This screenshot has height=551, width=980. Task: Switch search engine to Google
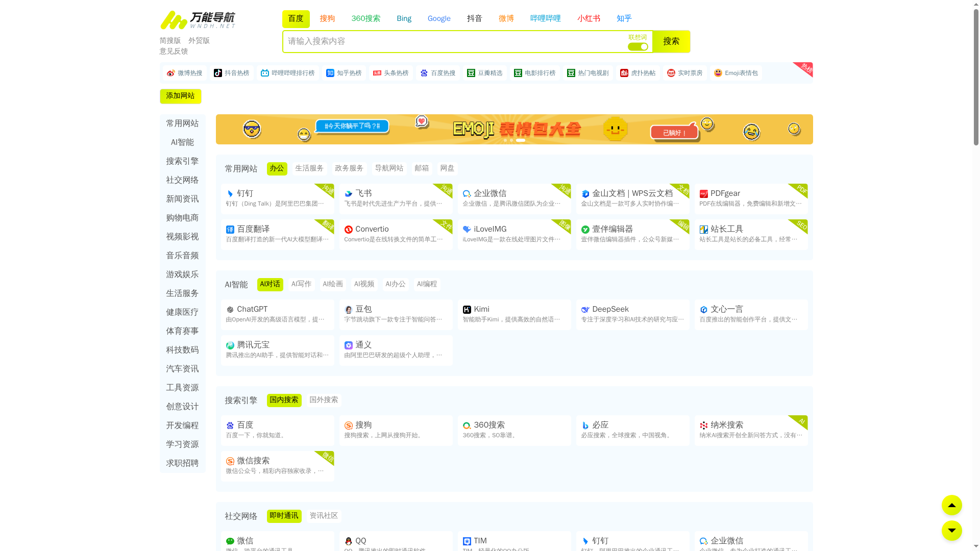(438, 18)
